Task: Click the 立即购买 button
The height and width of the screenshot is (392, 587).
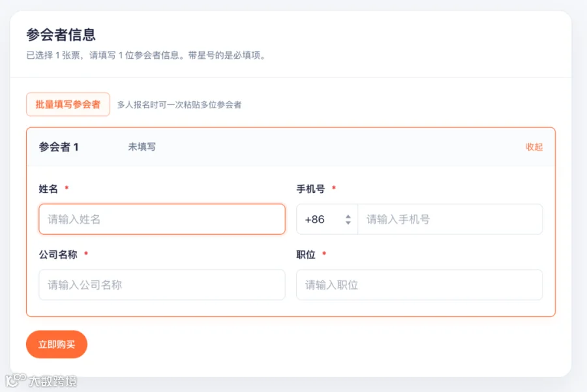Action: click(x=57, y=344)
